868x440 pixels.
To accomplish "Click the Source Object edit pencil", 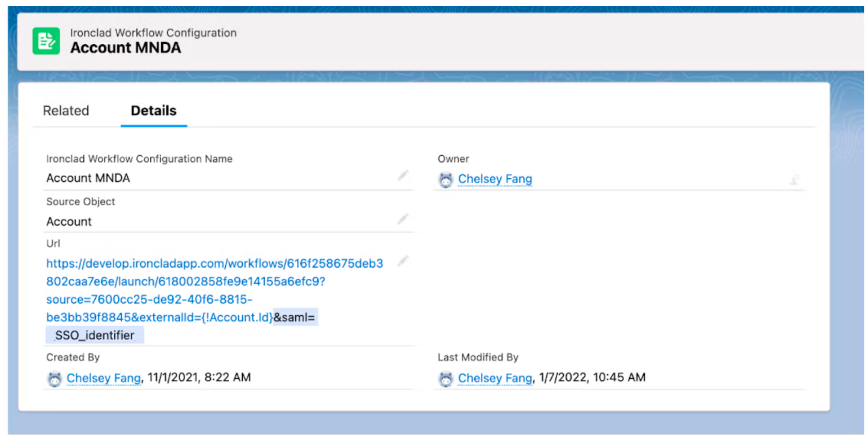I will (403, 219).
